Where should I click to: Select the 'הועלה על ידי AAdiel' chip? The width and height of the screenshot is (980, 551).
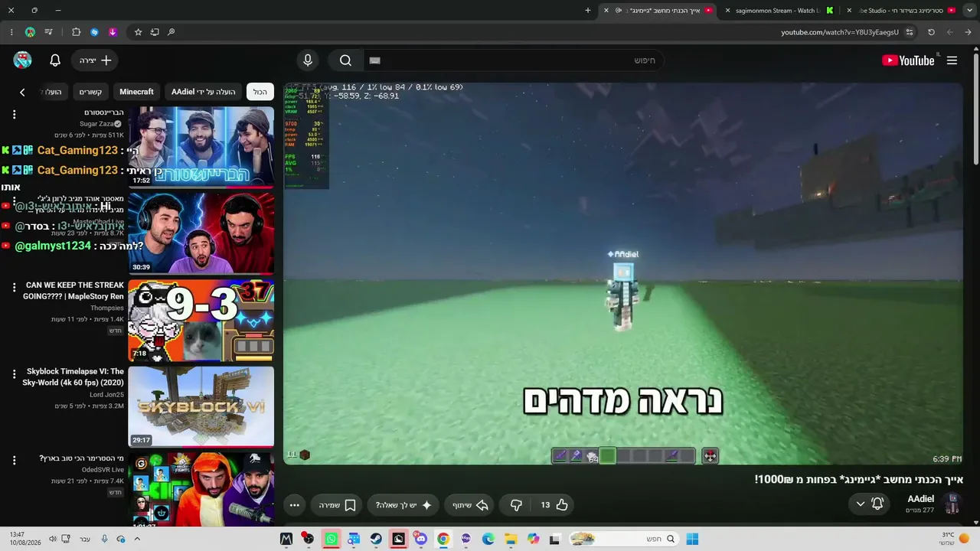click(x=204, y=92)
